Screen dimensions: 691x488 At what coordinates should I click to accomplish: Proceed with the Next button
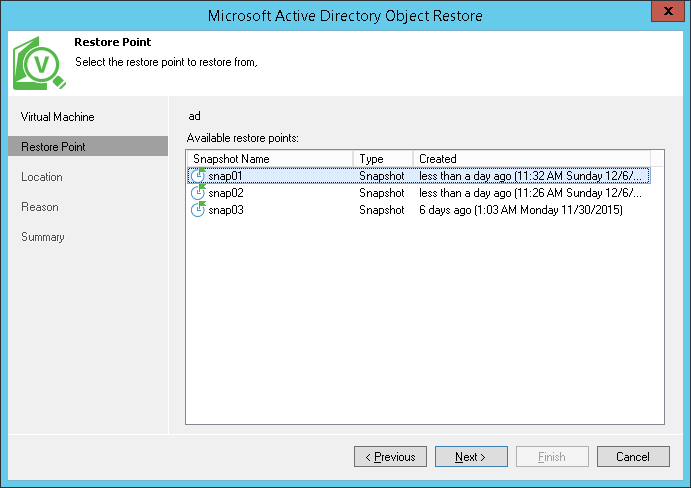click(471, 457)
